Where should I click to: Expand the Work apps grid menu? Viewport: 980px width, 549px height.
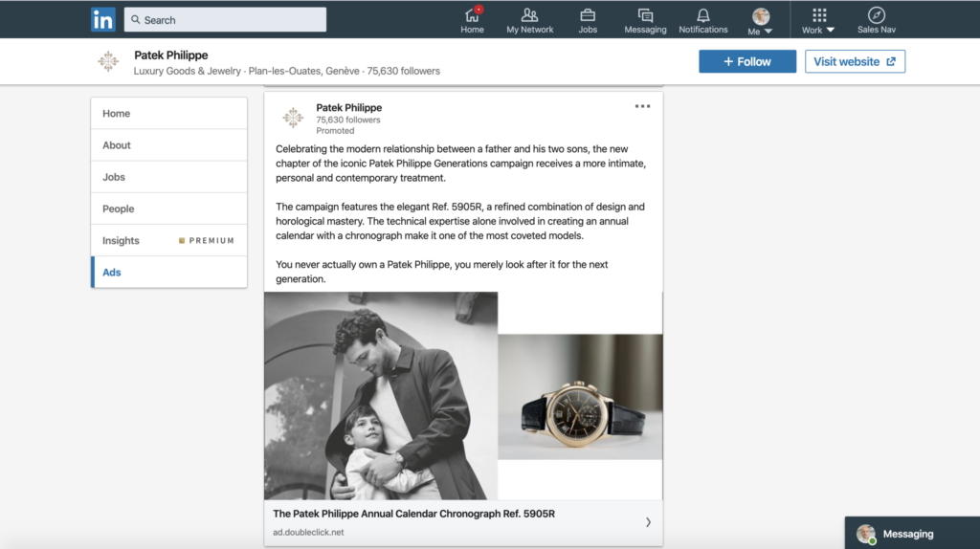point(818,21)
